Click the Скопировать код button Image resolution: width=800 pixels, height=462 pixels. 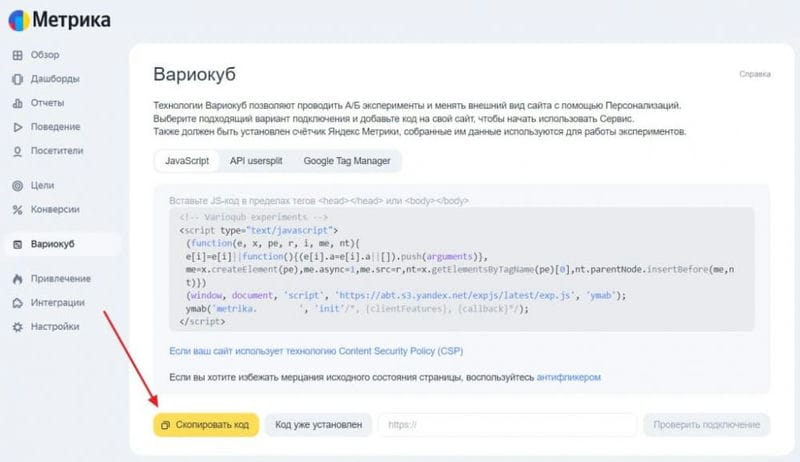206,425
